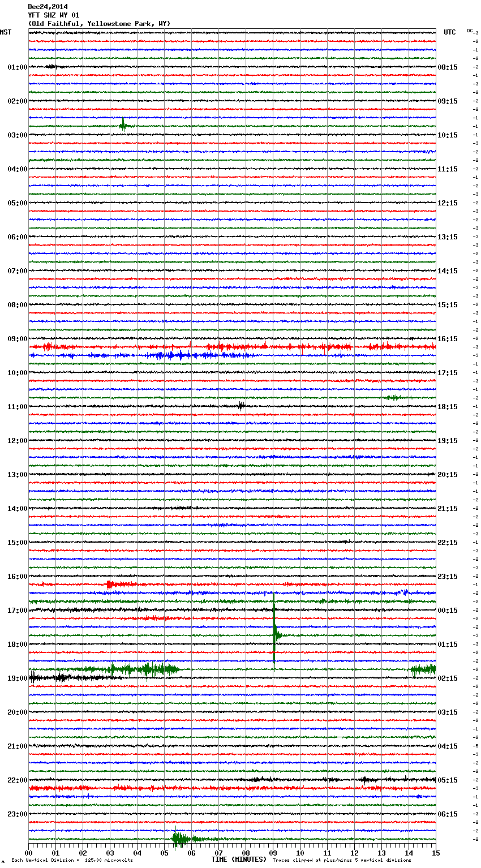Select the 20:00 MST time label
481x868 pixels.
click(x=17, y=712)
